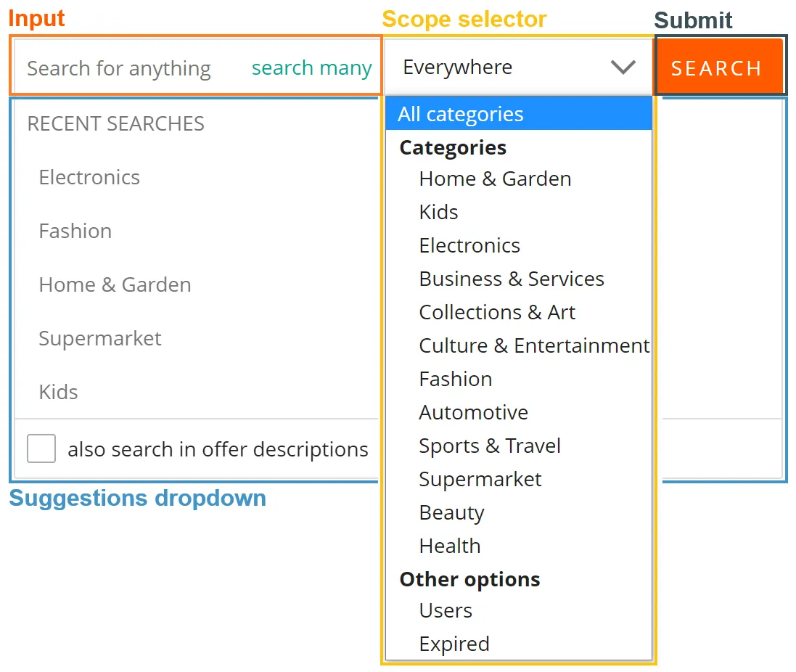The image size is (796, 672).
Task: Choose Electronics in the category dropdown
Action: tap(469, 245)
